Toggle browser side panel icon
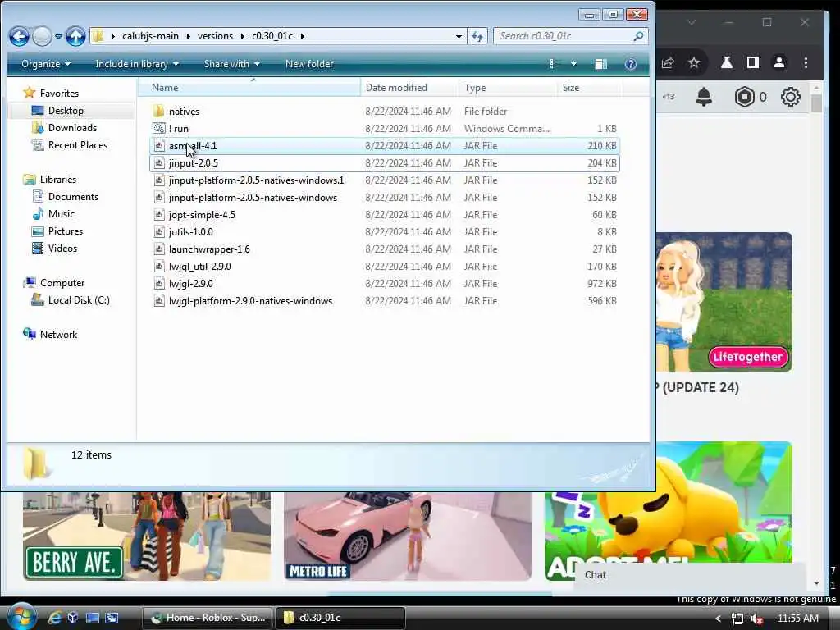The width and height of the screenshot is (840, 630). coord(753,62)
